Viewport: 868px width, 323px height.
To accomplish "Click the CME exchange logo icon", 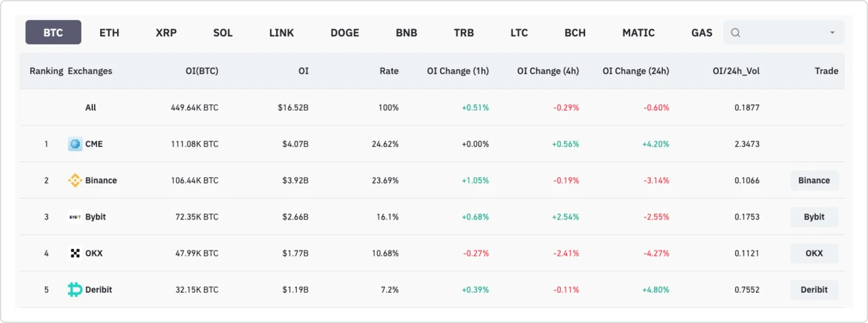I will click(x=75, y=144).
